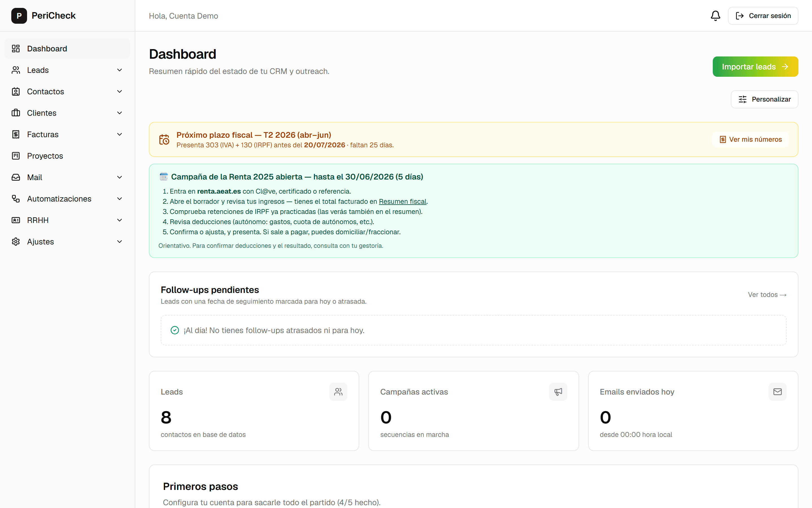
Task: Click the 'Próximo plazo fiscal' heading
Action: point(254,135)
